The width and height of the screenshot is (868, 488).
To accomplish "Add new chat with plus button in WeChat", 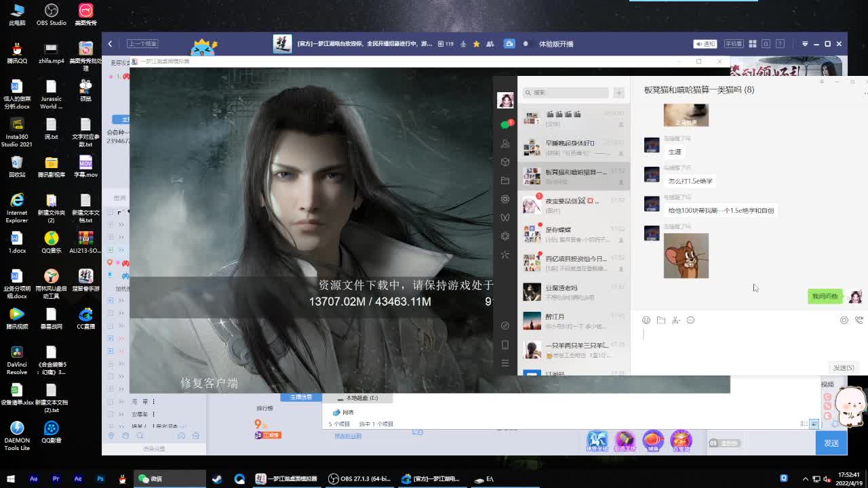I will coord(618,92).
